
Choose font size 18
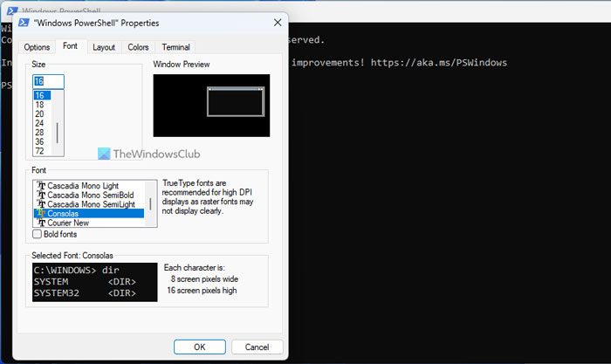pos(42,105)
